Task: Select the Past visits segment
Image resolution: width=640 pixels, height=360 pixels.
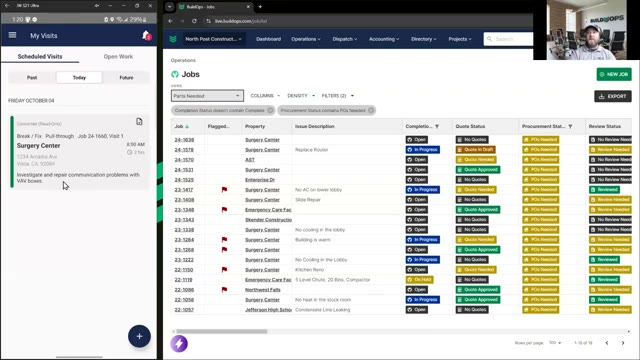Action: click(32, 78)
